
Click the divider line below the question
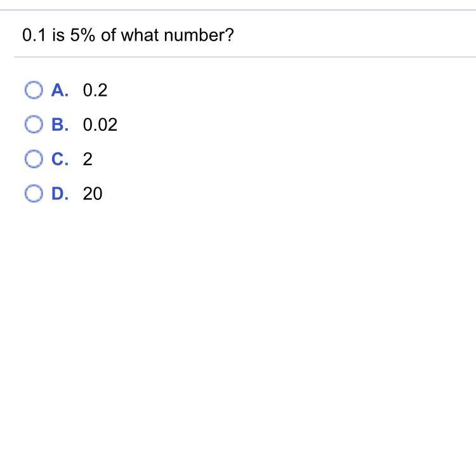[244, 57]
